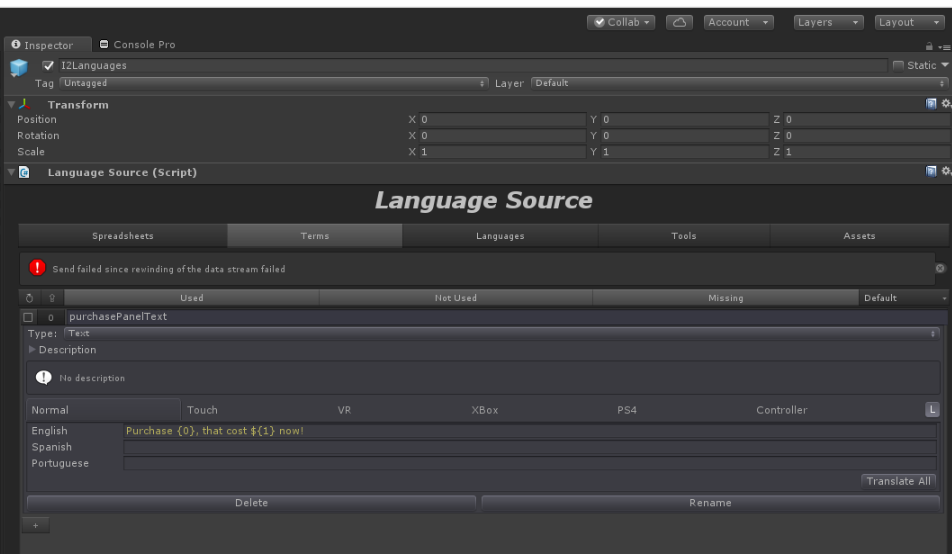Screen dimensions: 952x554
Task: Click the Inspector lock icon
Action: pos(931,46)
